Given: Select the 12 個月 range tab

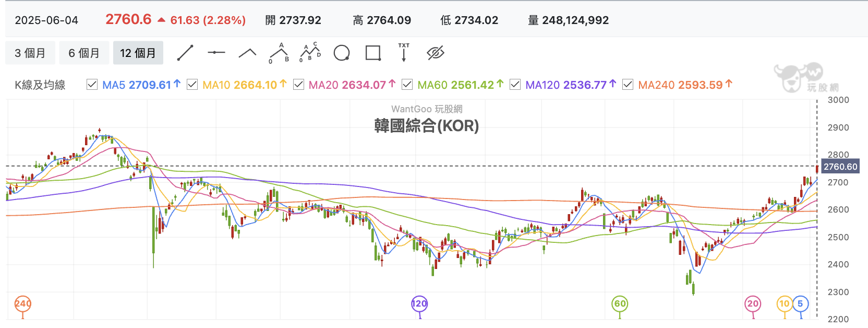Looking at the screenshot, I should point(138,53).
